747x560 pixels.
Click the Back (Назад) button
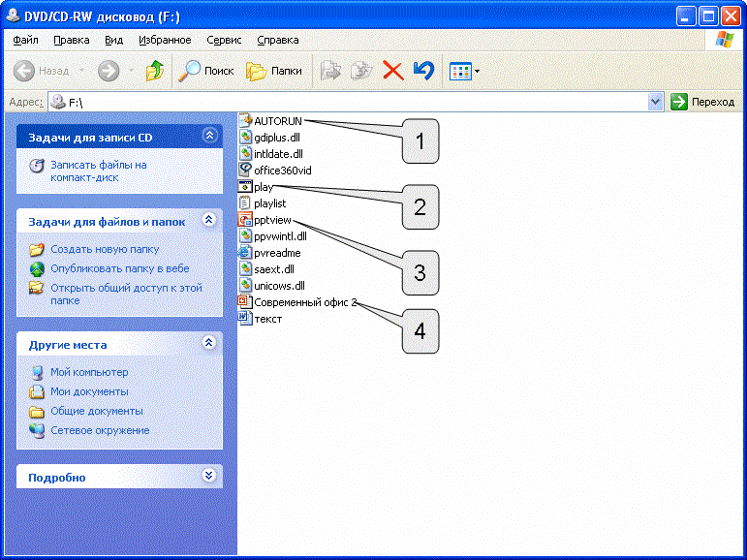[x=41, y=71]
